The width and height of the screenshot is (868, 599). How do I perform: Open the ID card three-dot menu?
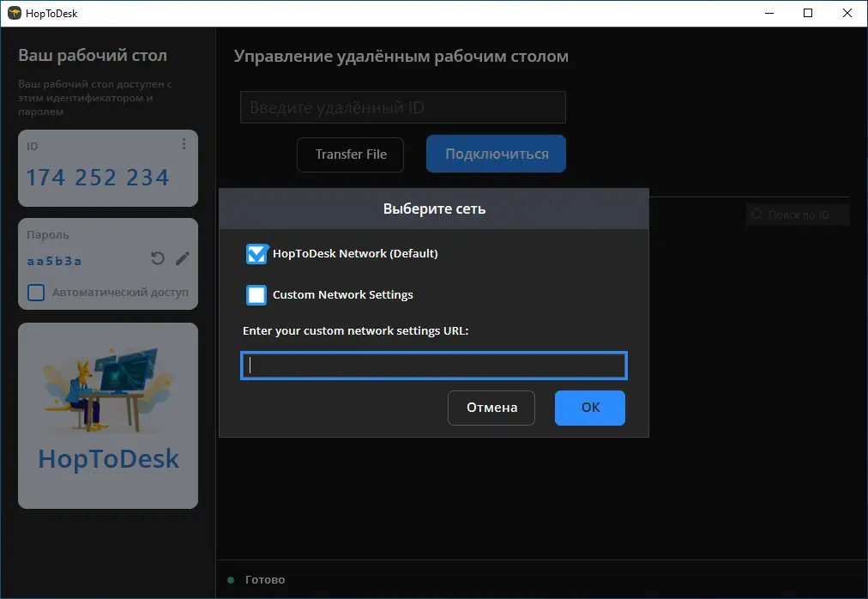(184, 145)
